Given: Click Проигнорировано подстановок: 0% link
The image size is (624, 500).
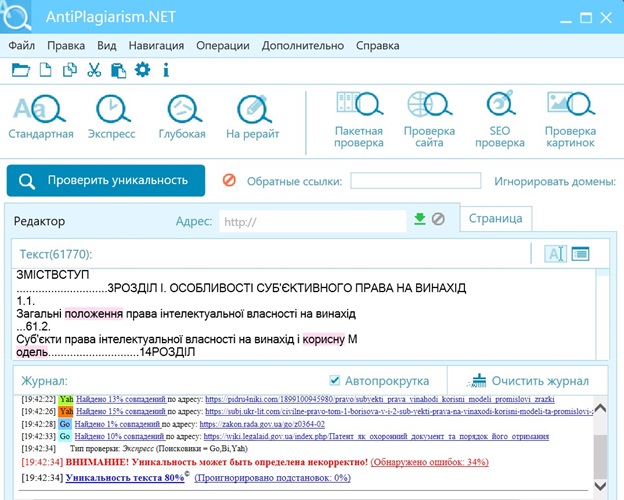Looking at the screenshot, I should tap(273, 478).
